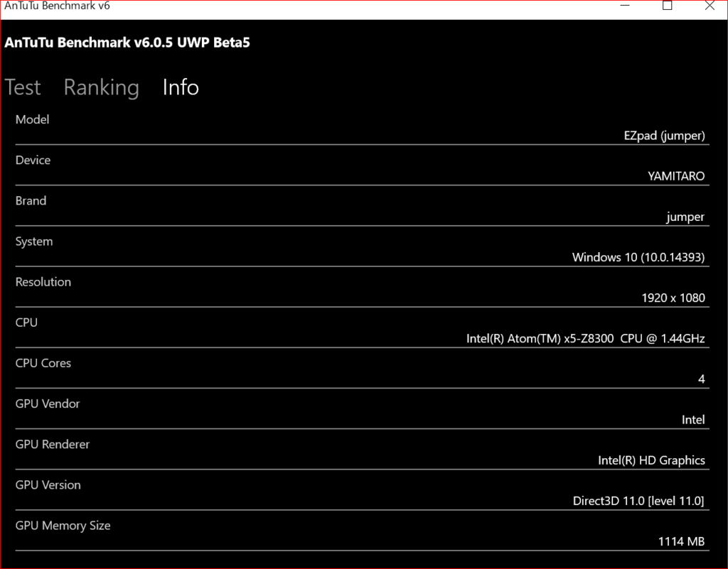728x569 pixels.
Task: Click the CPU Cores label
Action: [43, 363]
